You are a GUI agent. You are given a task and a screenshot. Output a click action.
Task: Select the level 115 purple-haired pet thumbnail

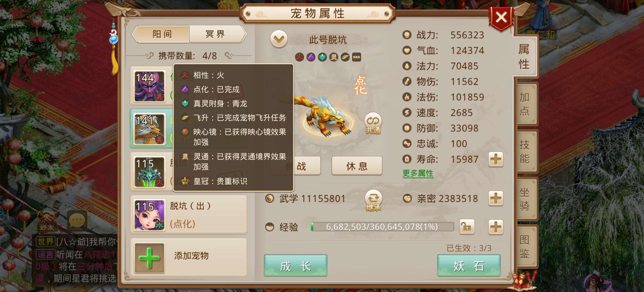(150, 215)
